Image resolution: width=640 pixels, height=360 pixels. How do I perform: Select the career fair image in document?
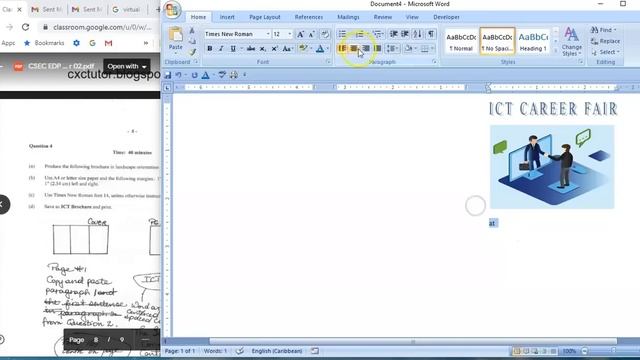tap(552, 167)
